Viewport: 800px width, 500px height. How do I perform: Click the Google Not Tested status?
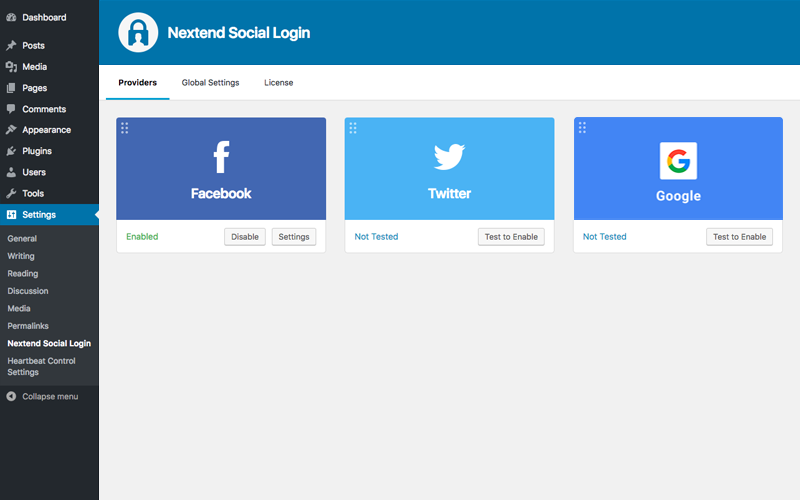(605, 237)
